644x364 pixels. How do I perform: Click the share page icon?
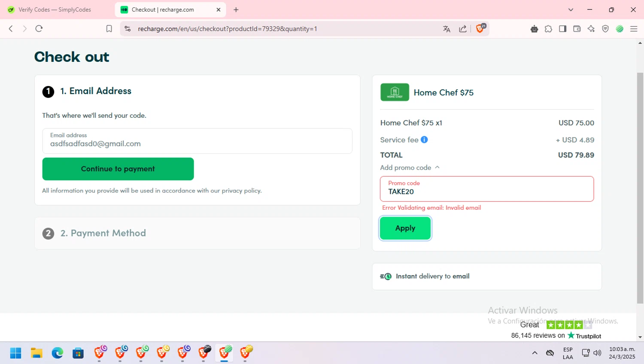tap(463, 29)
